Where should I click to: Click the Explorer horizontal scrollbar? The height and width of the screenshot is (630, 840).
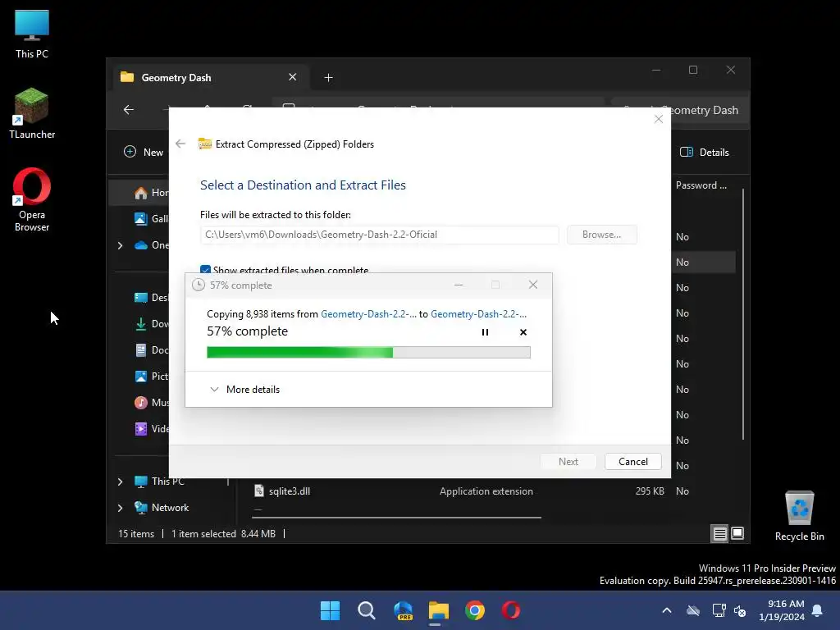396,518
